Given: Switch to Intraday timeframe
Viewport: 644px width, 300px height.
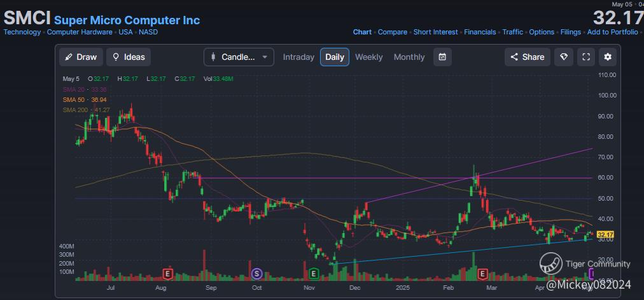Looking at the screenshot, I should [298, 57].
